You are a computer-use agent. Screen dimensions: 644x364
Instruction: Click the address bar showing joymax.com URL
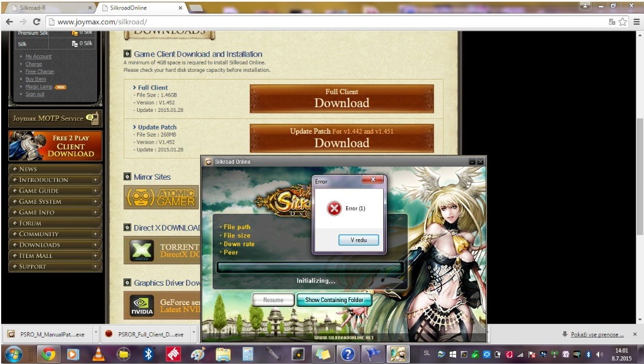tap(324, 22)
